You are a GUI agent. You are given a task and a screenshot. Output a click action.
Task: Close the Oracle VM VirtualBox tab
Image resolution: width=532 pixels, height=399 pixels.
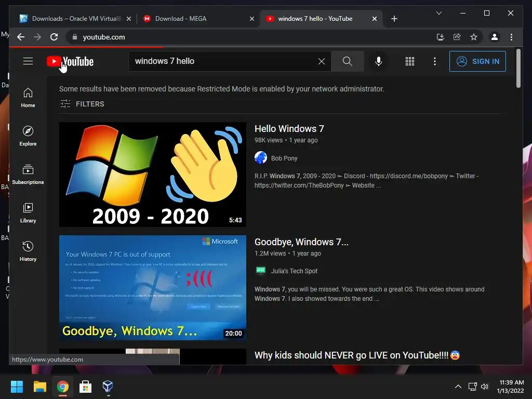[x=129, y=19]
